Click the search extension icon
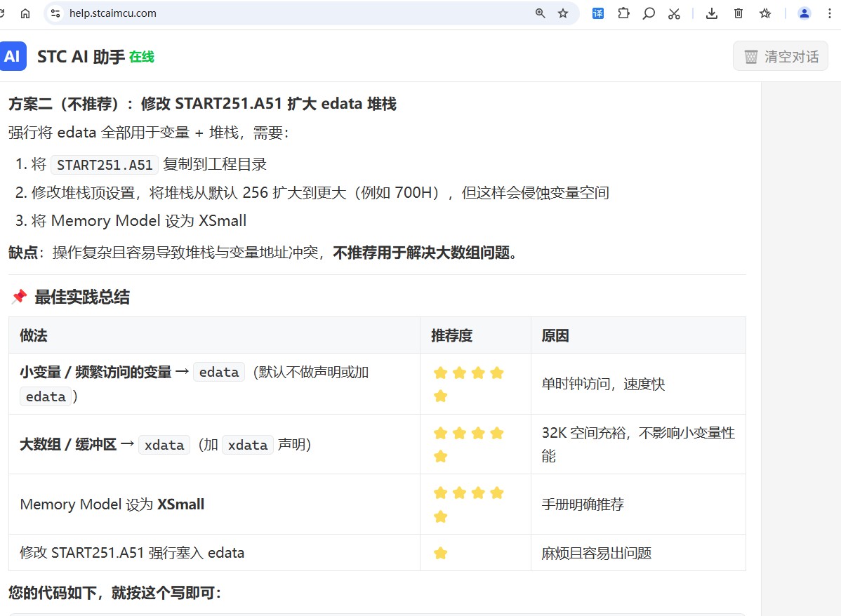The width and height of the screenshot is (841, 616). click(x=649, y=13)
